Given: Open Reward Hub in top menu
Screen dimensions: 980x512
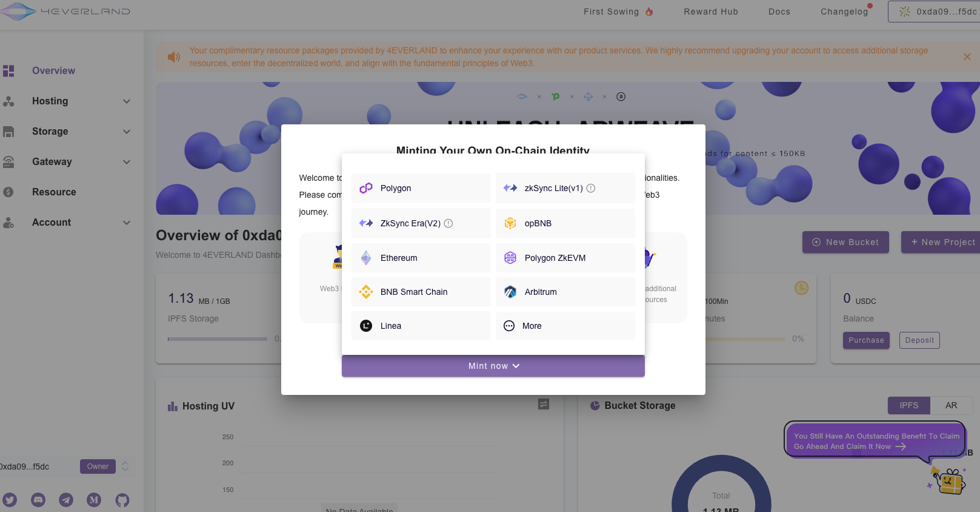Looking at the screenshot, I should tap(711, 12).
